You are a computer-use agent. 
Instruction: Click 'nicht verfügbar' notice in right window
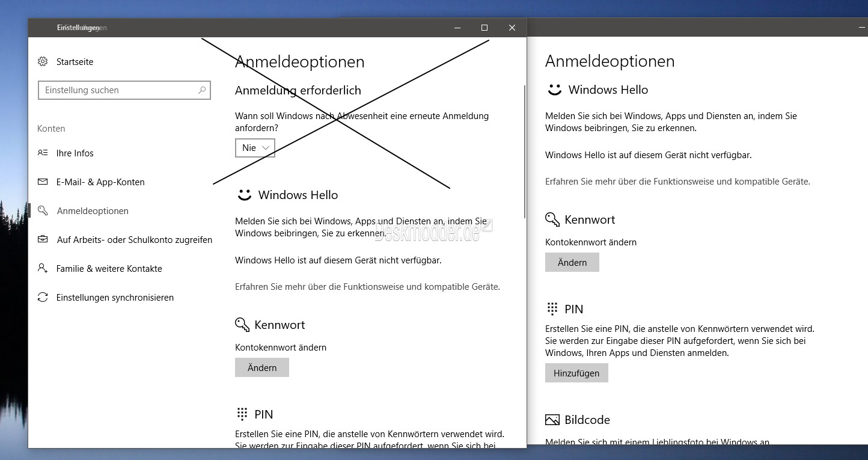(x=649, y=155)
